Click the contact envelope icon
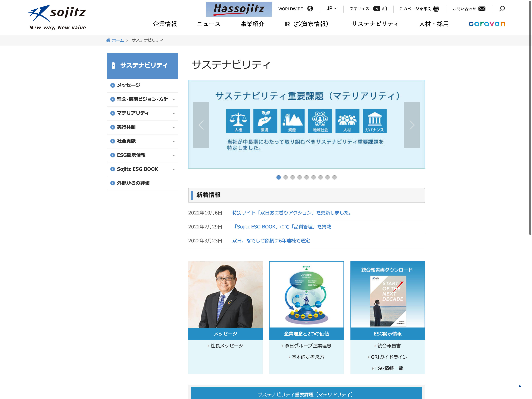This screenshot has width=532, height=399. click(x=482, y=9)
